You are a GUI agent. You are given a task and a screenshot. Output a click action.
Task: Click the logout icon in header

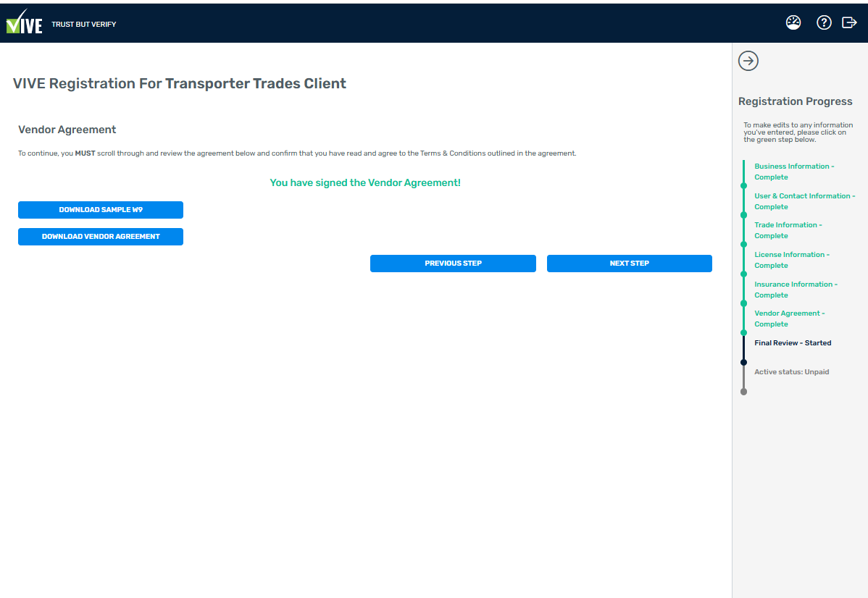pos(849,22)
